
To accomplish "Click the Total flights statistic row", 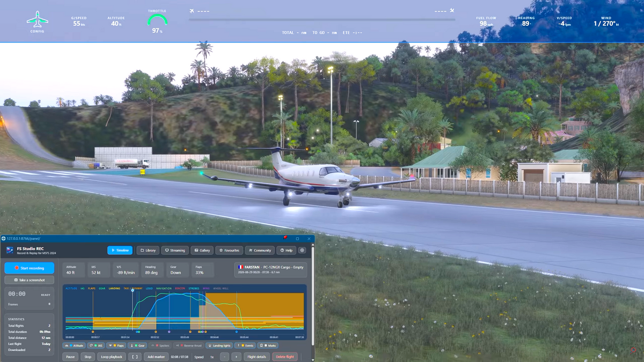I will tap(30, 326).
